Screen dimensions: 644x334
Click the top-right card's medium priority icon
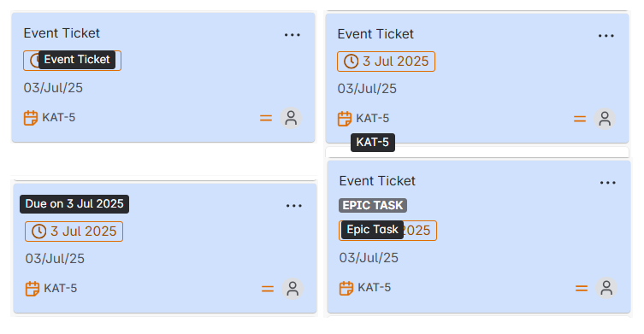click(580, 119)
